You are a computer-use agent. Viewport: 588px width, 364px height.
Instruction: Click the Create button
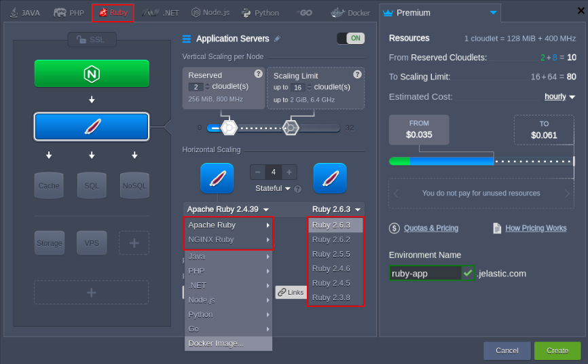557,350
